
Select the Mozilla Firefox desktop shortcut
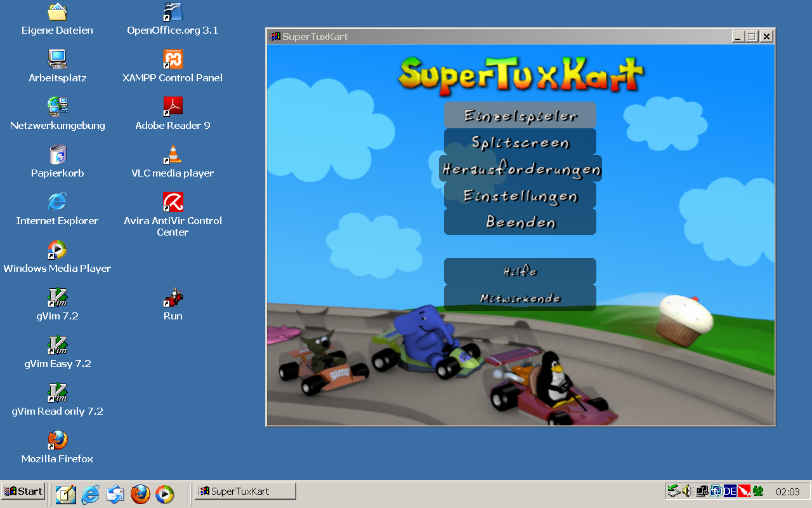coord(57,448)
